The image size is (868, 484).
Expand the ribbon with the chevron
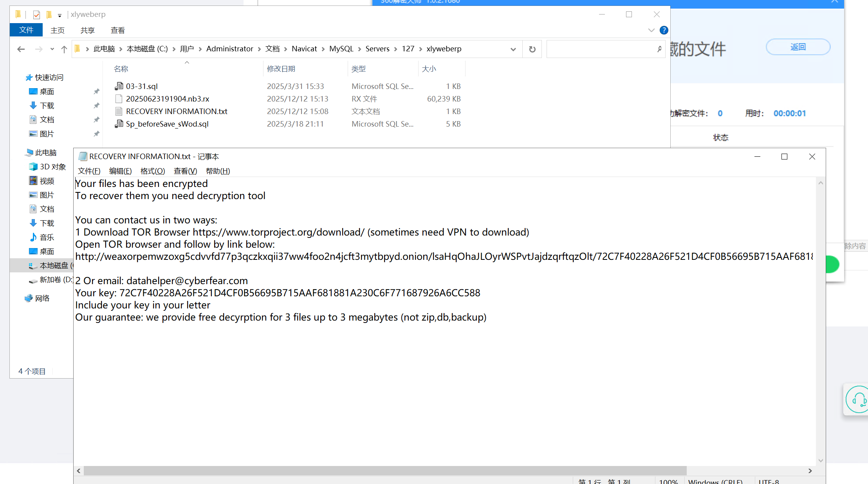tap(651, 30)
